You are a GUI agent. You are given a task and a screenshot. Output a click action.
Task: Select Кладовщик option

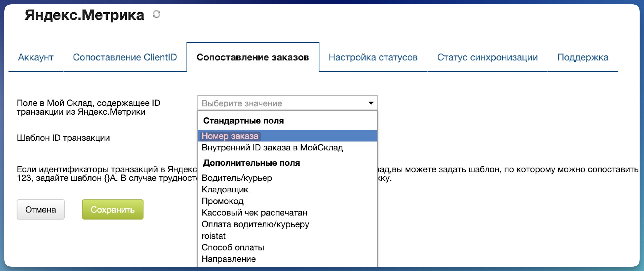point(288,189)
